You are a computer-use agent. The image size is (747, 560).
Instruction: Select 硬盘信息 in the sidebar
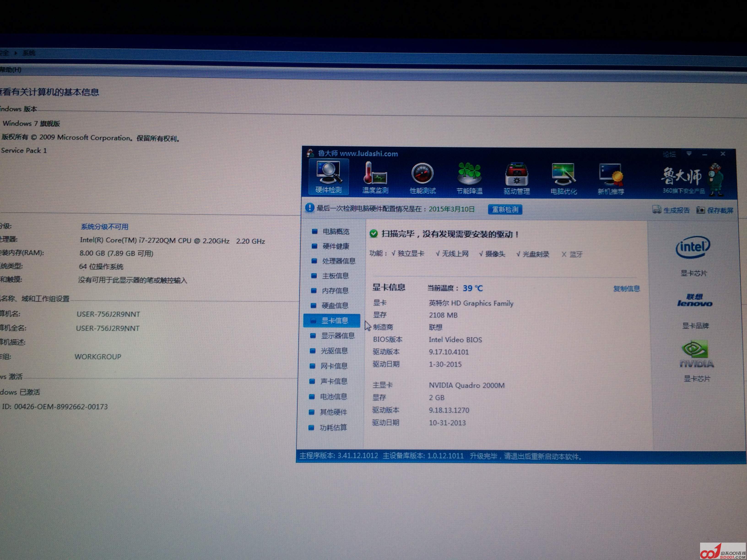(335, 305)
